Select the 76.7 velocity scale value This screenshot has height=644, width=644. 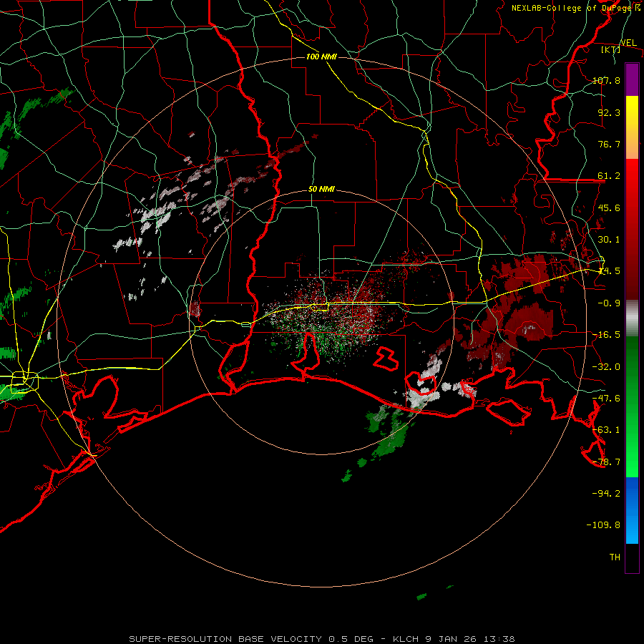(x=609, y=144)
